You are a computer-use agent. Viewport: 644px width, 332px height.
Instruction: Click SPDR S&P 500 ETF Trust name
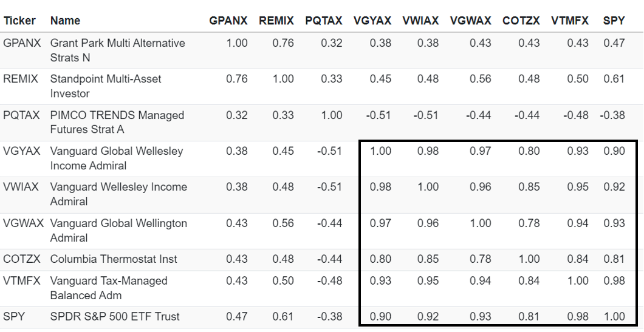point(115,316)
